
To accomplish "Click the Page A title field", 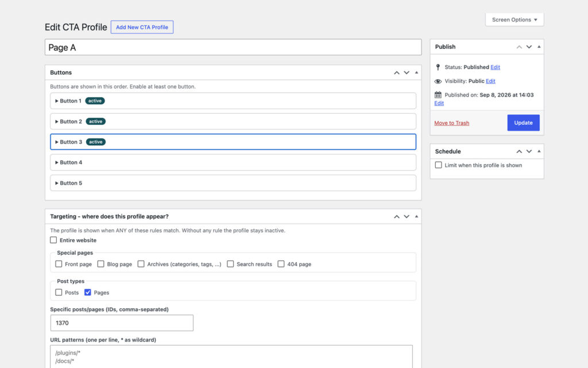I will 233,47.
